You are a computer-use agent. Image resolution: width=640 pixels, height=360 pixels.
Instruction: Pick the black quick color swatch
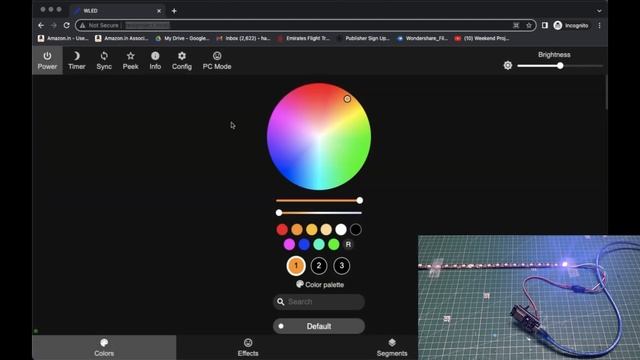click(356, 229)
